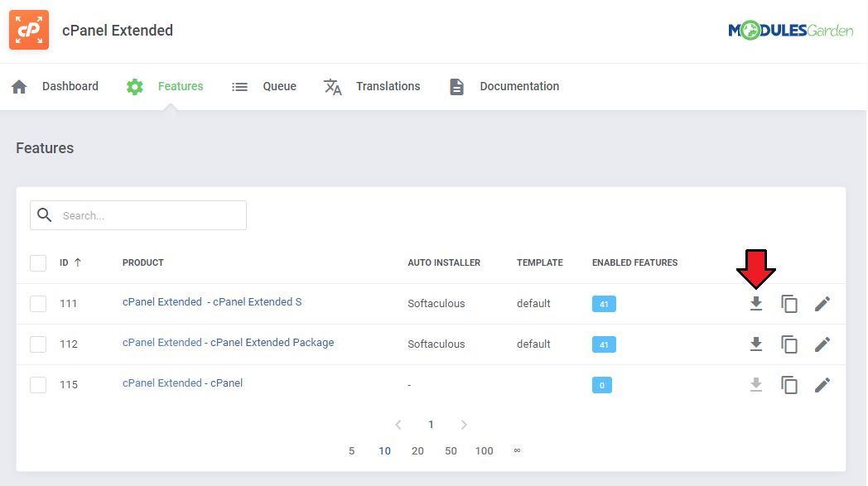The image size is (868, 486).
Task: Click the ModulesGarden logo
Action: [x=790, y=31]
